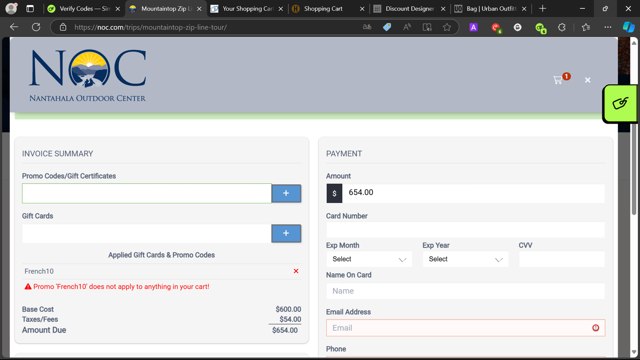The image size is (640, 360).
Task: Click the dollar sign amount prefix
Action: point(334,193)
